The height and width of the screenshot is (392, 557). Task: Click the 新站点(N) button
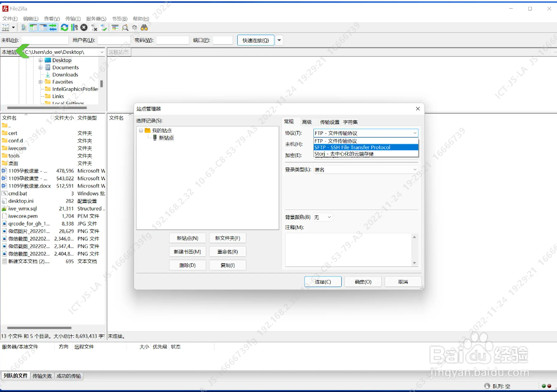pos(187,238)
